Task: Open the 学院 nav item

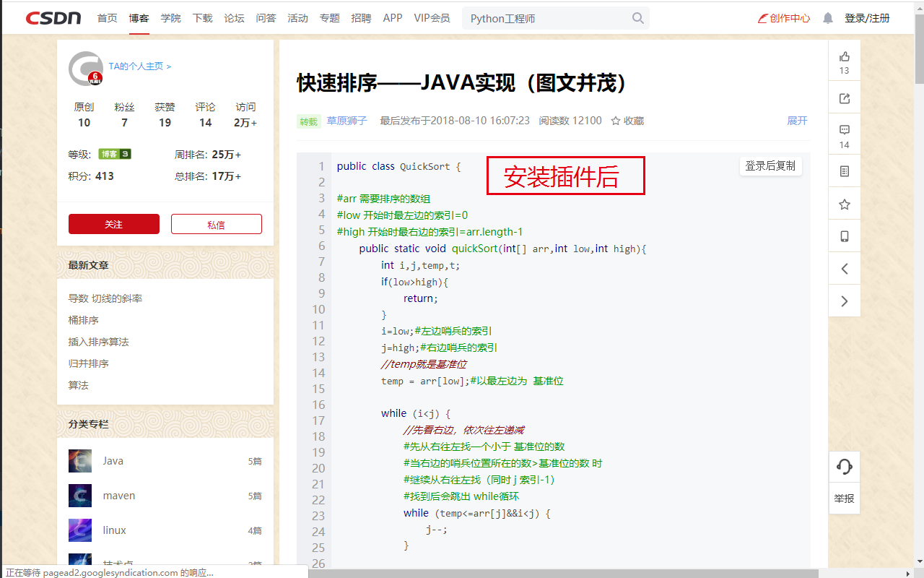Action: (x=170, y=18)
